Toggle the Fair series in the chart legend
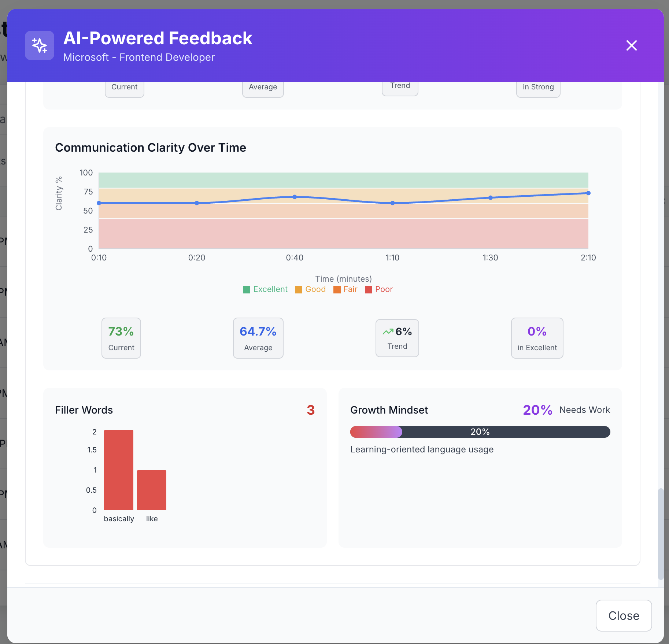Image resolution: width=669 pixels, height=644 pixels. 345,289
